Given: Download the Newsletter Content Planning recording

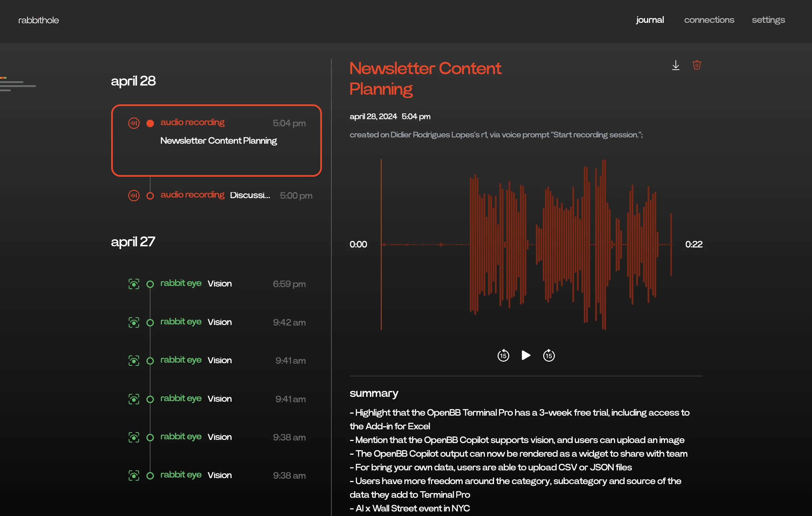Looking at the screenshot, I should pos(676,65).
